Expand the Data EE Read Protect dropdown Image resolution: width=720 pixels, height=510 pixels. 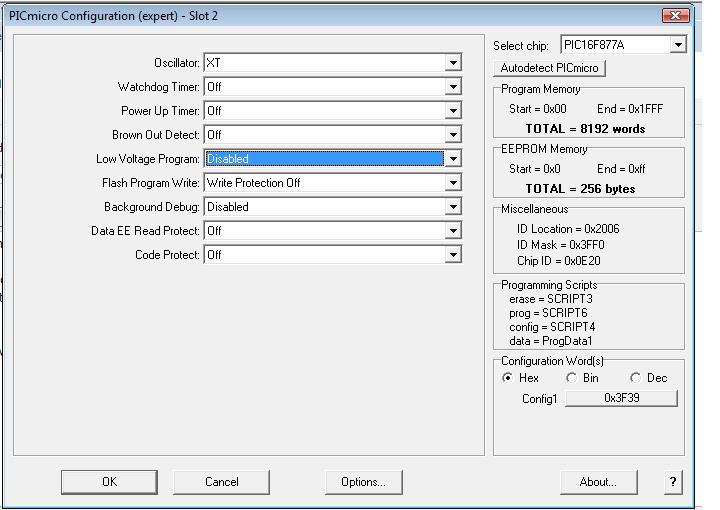point(453,230)
